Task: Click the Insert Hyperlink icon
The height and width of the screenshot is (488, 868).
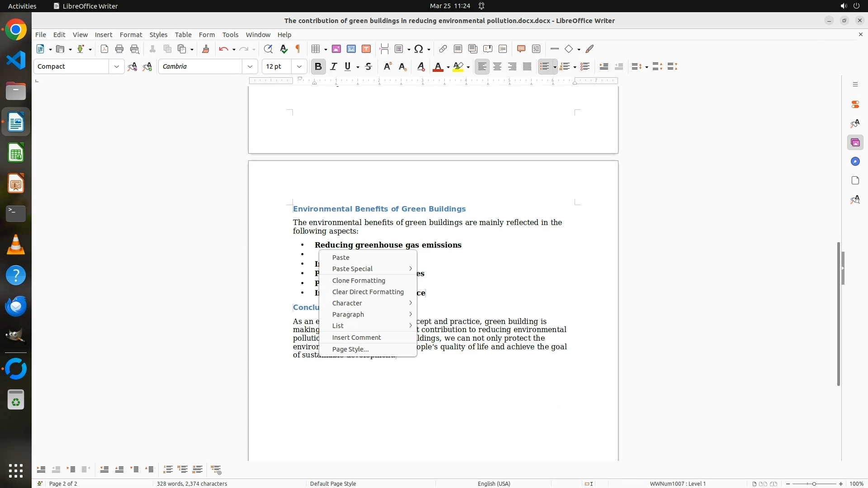Action: (x=443, y=49)
